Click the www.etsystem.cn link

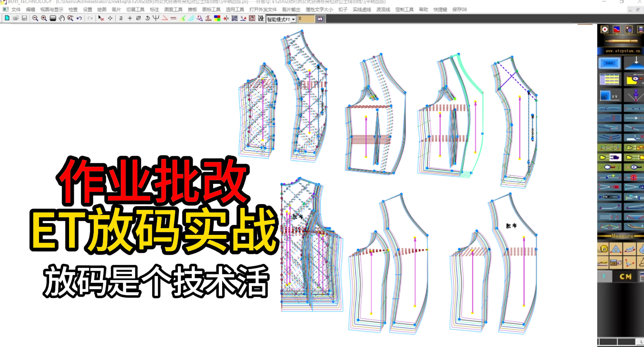pyautogui.click(x=622, y=51)
